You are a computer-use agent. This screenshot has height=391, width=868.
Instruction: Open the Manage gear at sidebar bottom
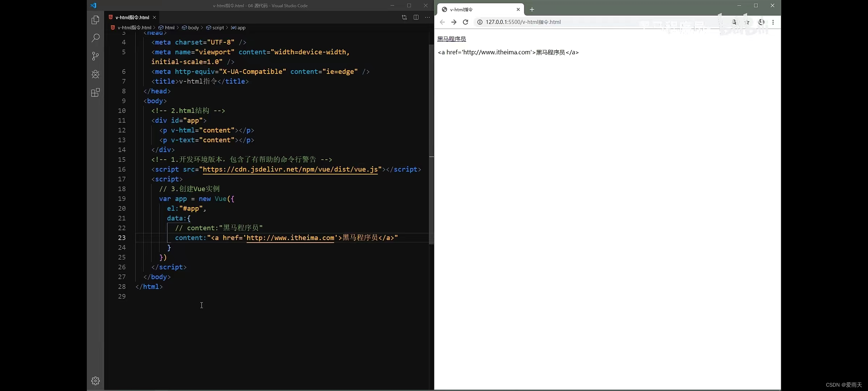coord(95,381)
